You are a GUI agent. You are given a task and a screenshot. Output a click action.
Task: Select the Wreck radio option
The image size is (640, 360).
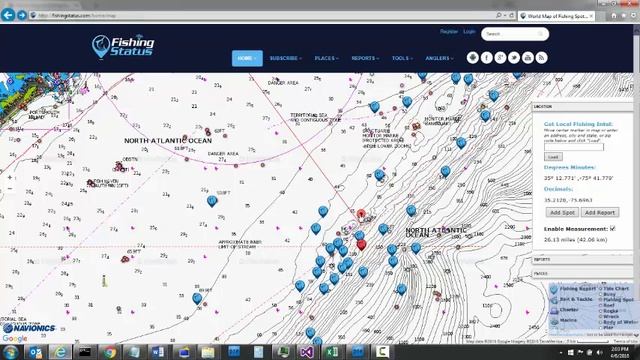[601, 316]
